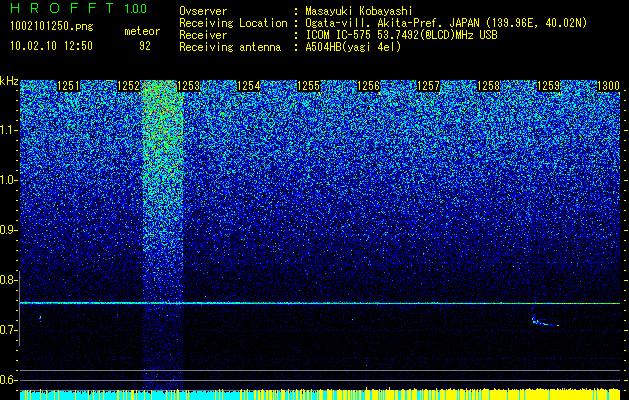Select the 0.9 frequency axis label
The height and width of the screenshot is (400, 629).
(x=9, y=230)
